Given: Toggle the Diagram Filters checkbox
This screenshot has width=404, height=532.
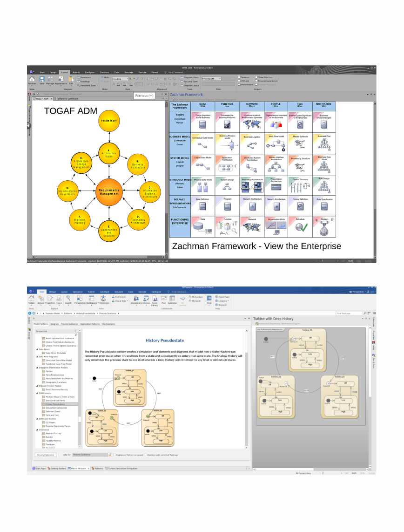Looking at the screenshot, I should [182, 77].
